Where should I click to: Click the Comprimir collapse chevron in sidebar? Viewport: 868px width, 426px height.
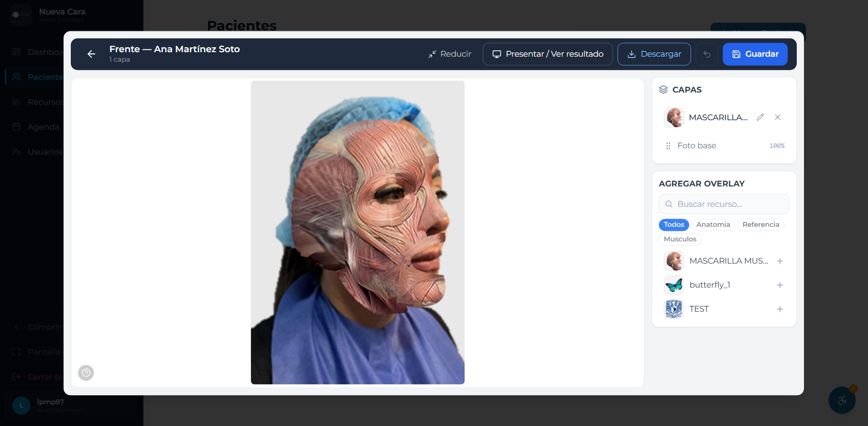click(16, 327)
